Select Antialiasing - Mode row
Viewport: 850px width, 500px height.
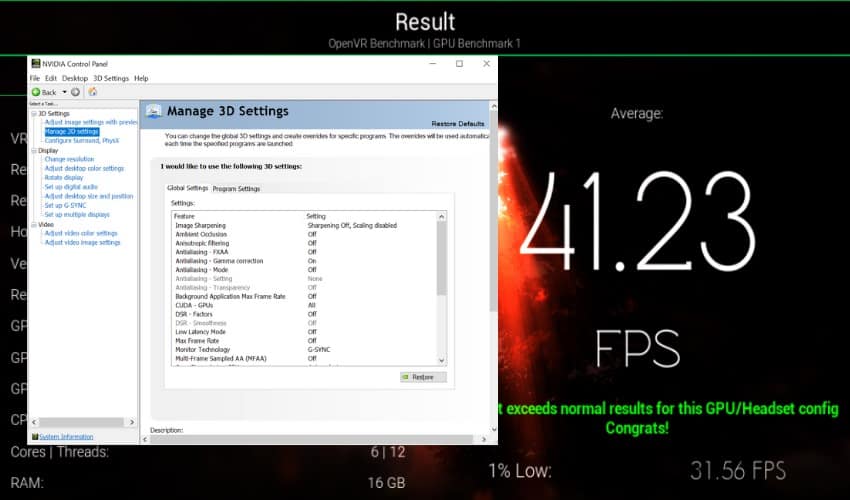tap(305, 270)
